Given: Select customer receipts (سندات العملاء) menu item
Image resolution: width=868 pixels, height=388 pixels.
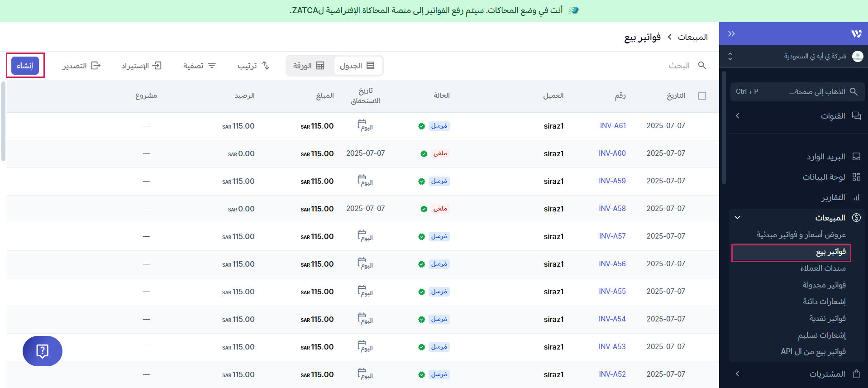Looking at the screenshot, I should pos(823,268).
